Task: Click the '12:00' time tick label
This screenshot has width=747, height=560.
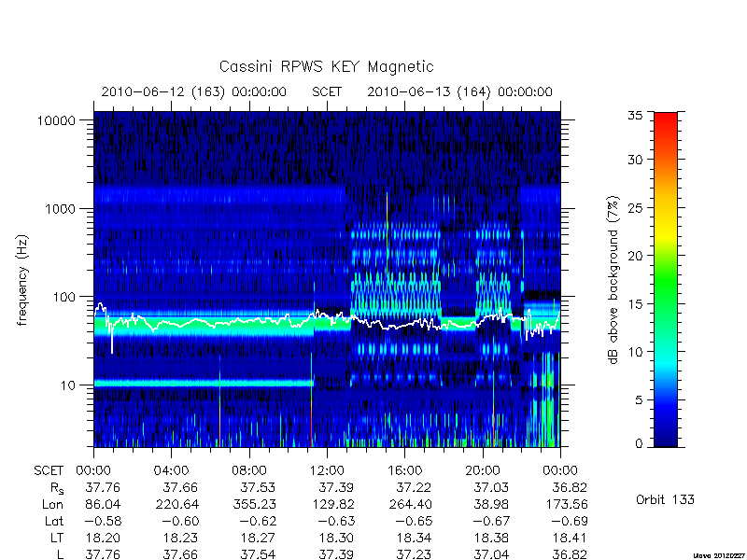Action: point(327,471)
